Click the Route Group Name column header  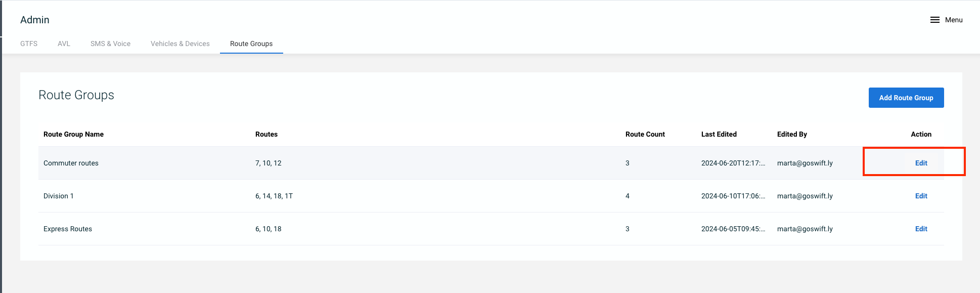73,134
